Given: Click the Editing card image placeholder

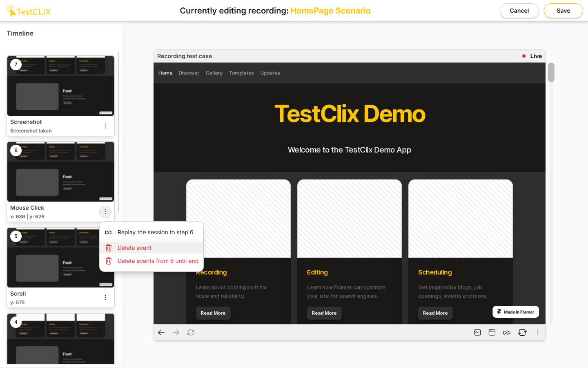Looking at the screenshot, I should point(350,219).
